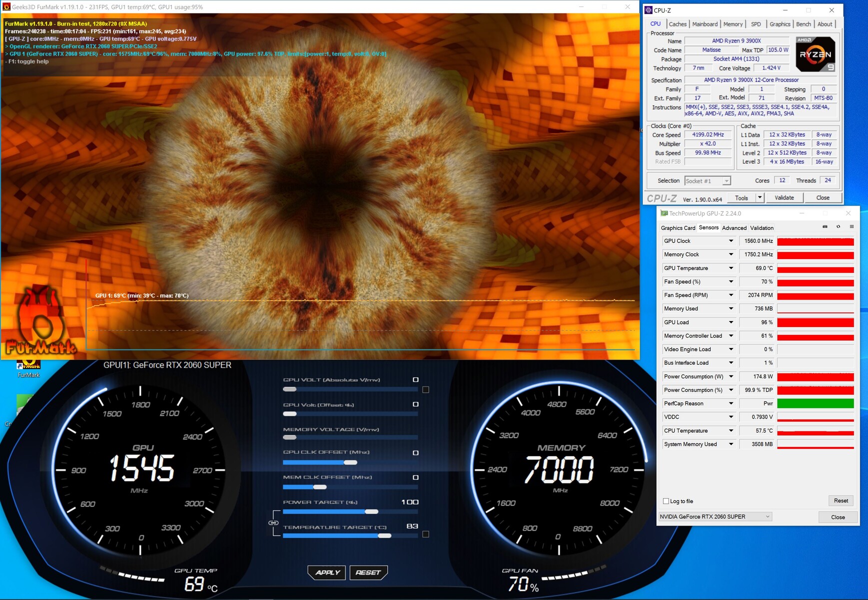
Task: Click the Reset button in GPU-Z
Action: (841, 500)
